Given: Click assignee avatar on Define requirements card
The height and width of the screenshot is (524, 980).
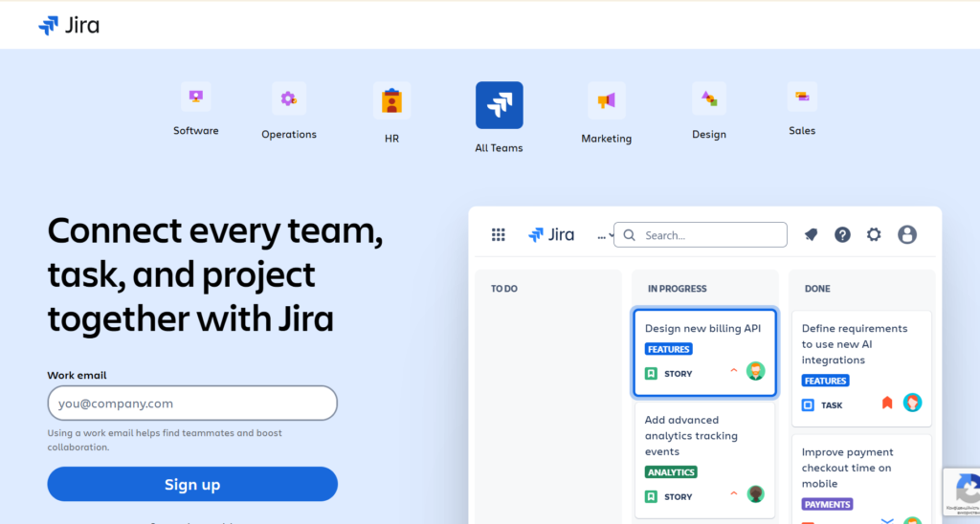Looking at the screenshot, I should coord(912,403).
